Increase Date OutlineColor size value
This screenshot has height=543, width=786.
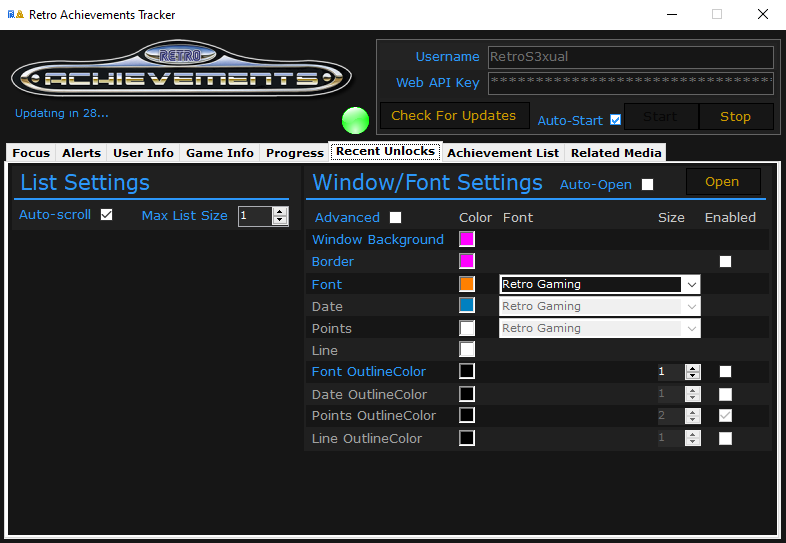pyautogui.click(x=693, y=391)
